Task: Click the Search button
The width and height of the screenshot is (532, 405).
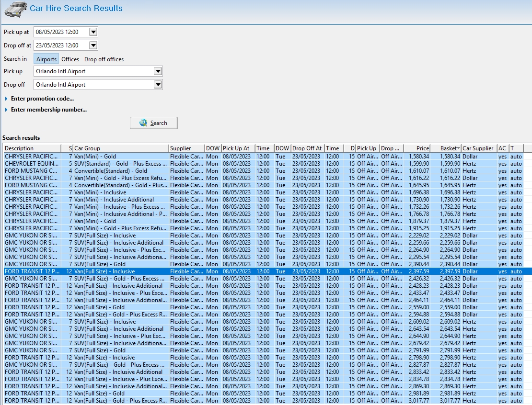Action: pyautogui.click(x=153, y=123)
